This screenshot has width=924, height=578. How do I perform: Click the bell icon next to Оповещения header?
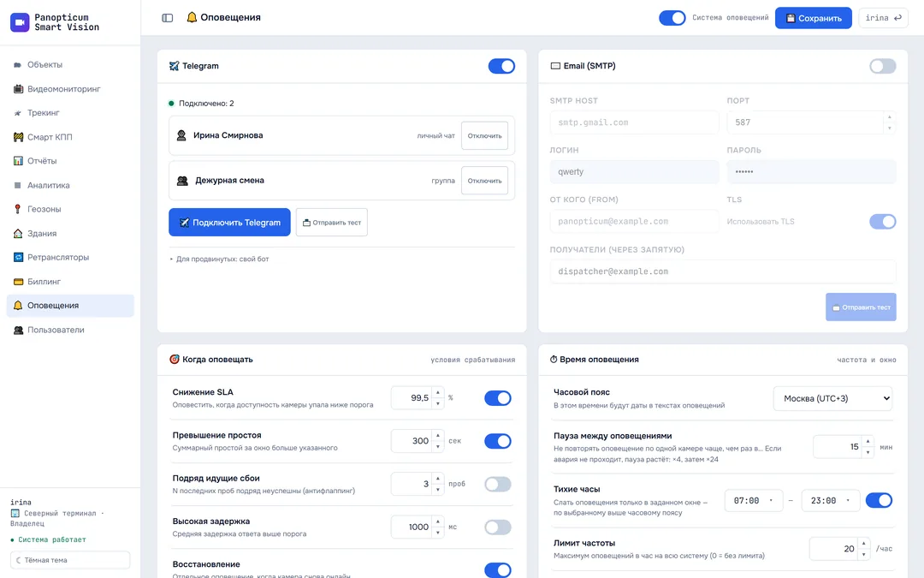click(x=192, y=18)
